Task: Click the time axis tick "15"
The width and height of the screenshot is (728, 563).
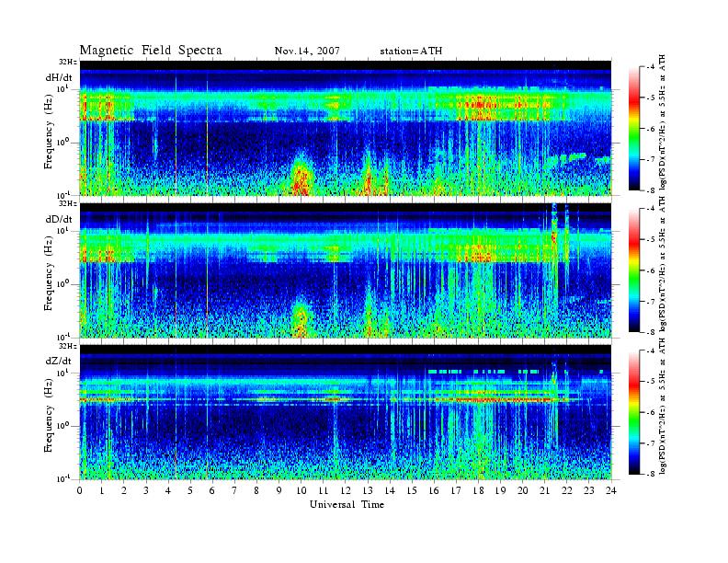Action: 412,490
